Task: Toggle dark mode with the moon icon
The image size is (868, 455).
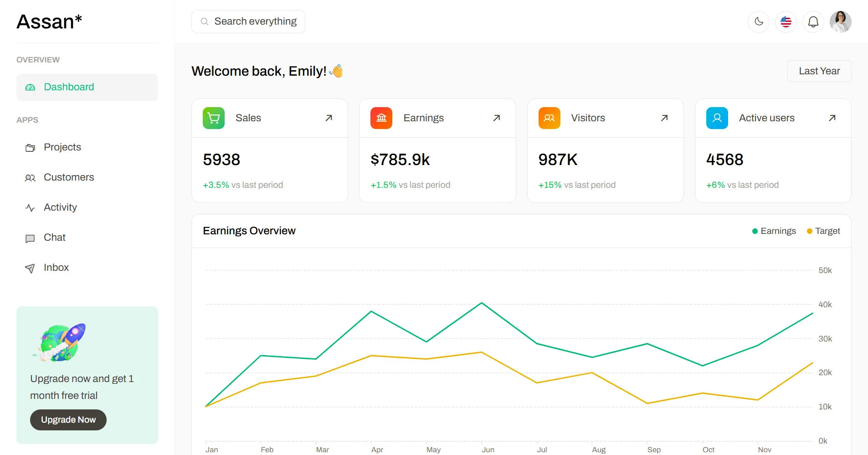Action: coord(759,21)
